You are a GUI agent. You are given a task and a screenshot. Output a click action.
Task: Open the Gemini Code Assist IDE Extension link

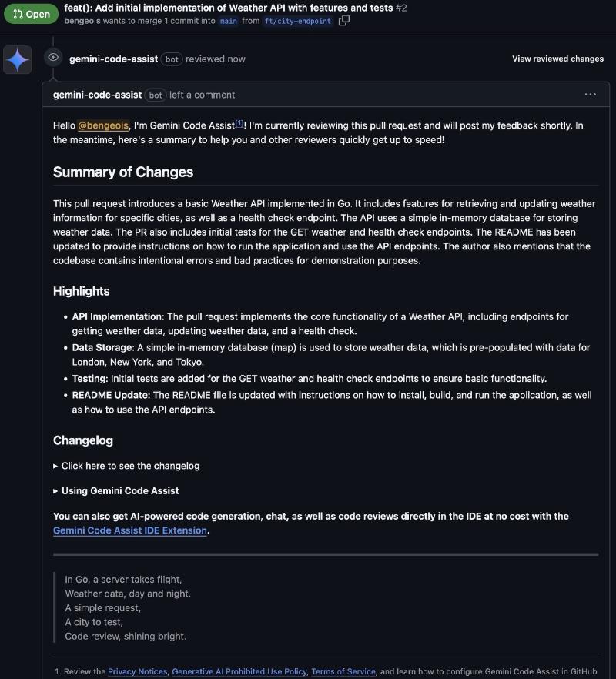pos(129,530)
